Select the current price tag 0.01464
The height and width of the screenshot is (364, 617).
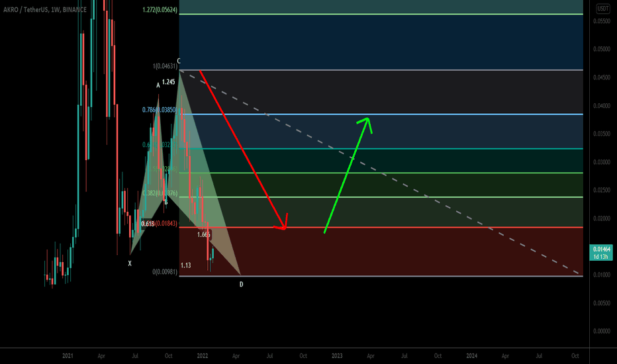pos(602,249)
